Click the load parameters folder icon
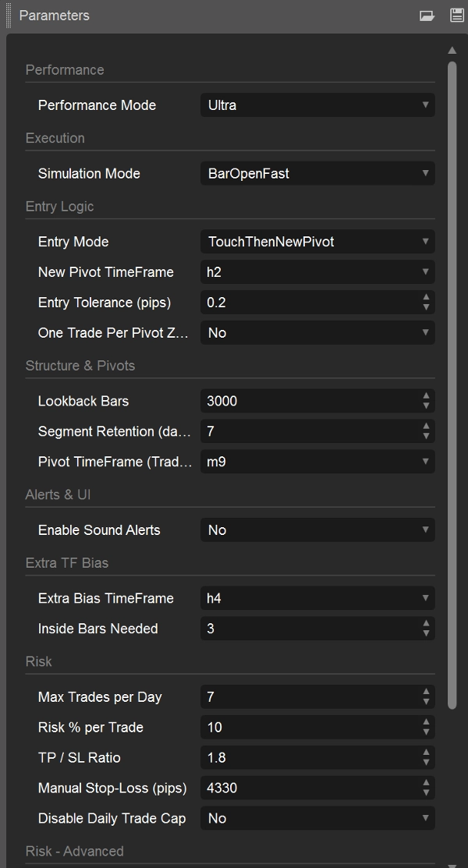The width and height of the screenshot is (468, 868). tap(427, 16)
